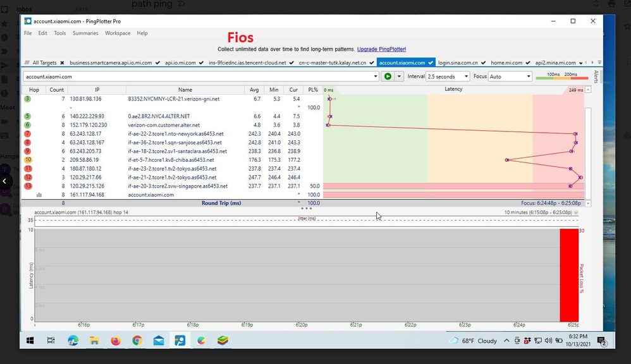Click bar chart icon on account.xiaomi.com row

(39, 195)
